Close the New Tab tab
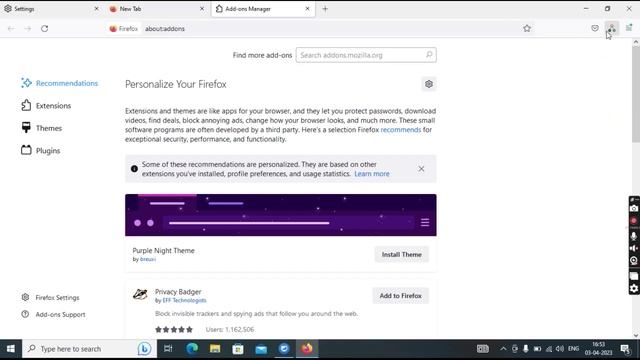This screenshot has width=640, height=360. [x=202, y=9]
